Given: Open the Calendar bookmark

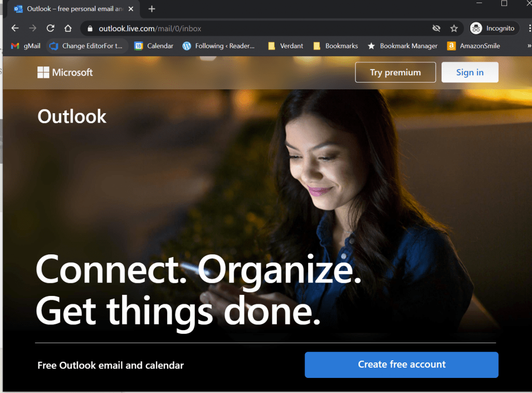Looking at the screenshot, I should (x=154, y=46).
